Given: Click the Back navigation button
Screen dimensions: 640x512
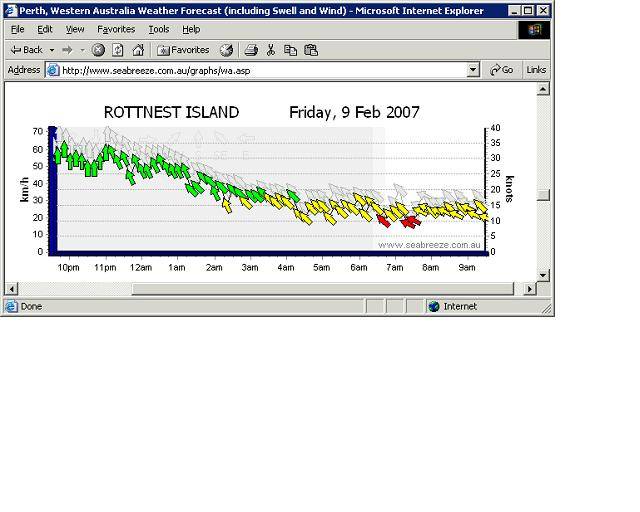Looking at the screenshot, I should [26, 50].
